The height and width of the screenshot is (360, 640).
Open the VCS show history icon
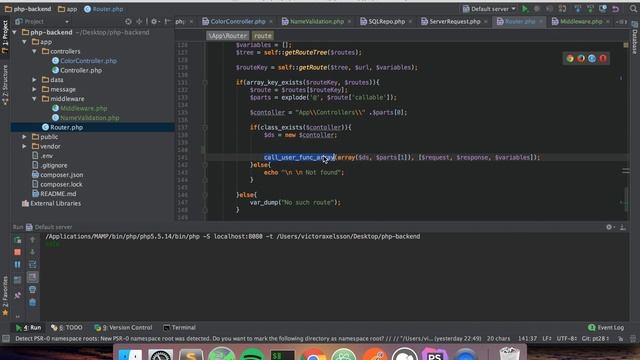click(x=603, y=9)
